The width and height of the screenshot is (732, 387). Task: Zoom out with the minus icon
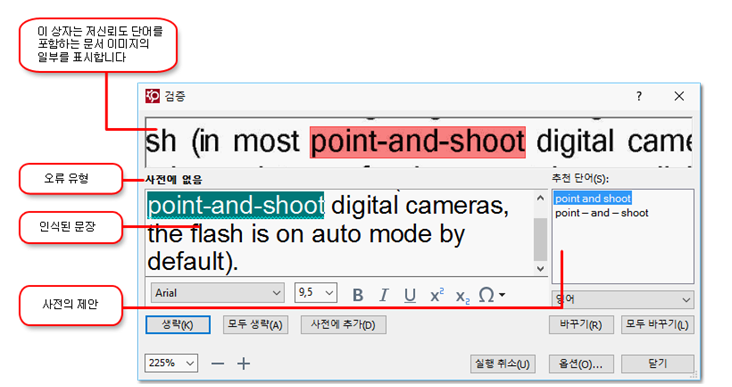pos(218,363)
